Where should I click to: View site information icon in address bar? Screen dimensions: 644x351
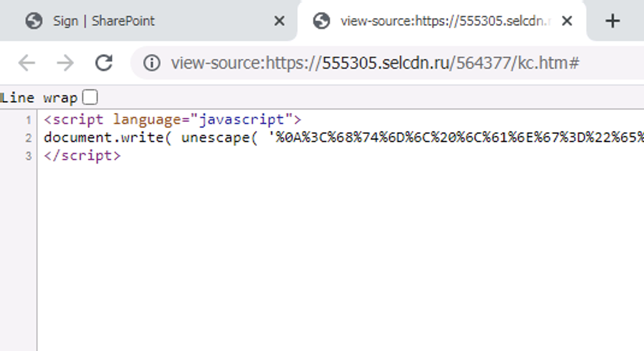click(152, 63)
